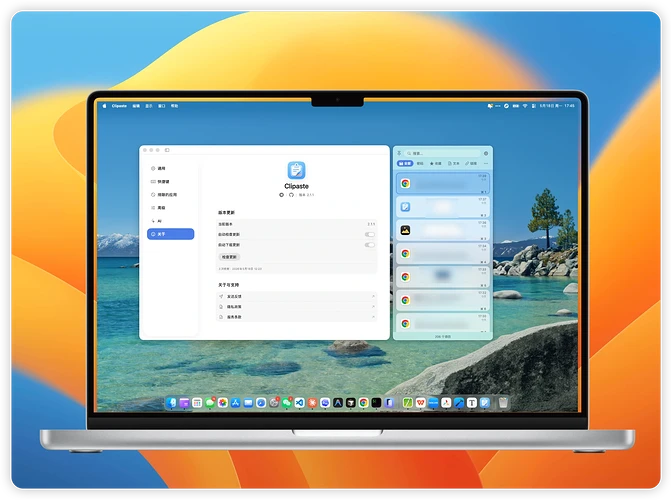671x500 pixels.
Task: Open Messages from the Dock
Action: coord(210,402)
